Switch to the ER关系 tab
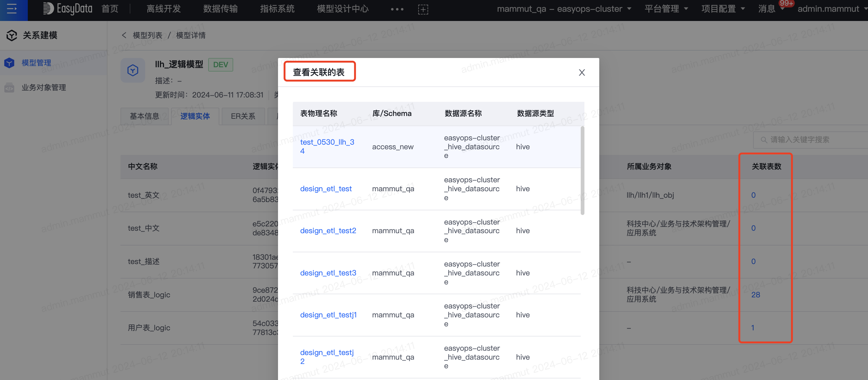Image resolution: width=868 pixels, height=380 pixels. coord(242,116)
